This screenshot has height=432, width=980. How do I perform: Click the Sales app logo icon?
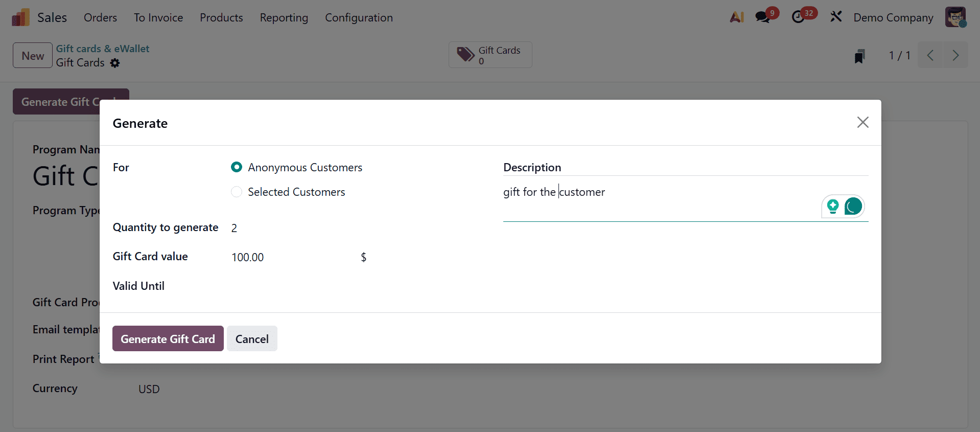[20, 18]
